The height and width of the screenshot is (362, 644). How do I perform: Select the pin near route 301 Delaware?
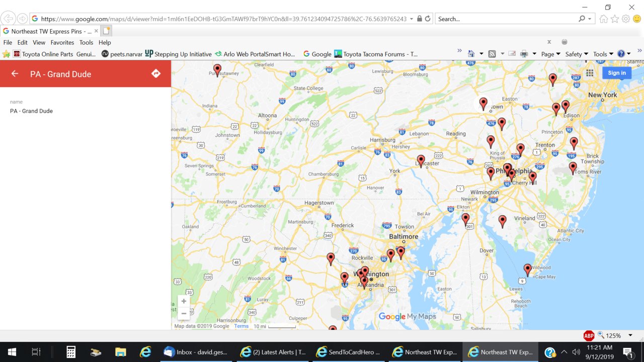(x=466, y=219)
